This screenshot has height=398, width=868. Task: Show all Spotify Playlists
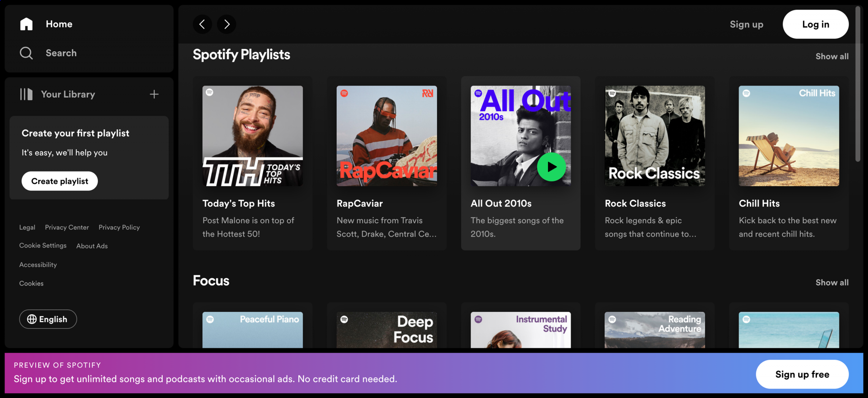(832, 56)
